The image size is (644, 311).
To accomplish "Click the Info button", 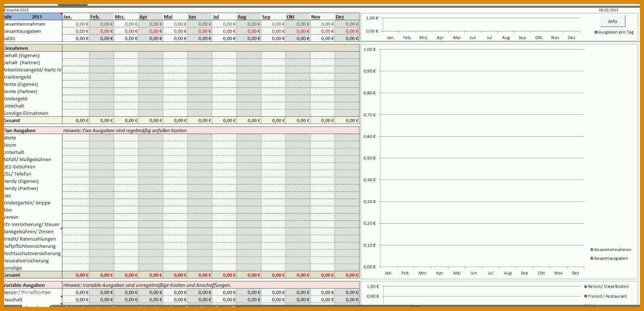I will click(x=613, y=21).
